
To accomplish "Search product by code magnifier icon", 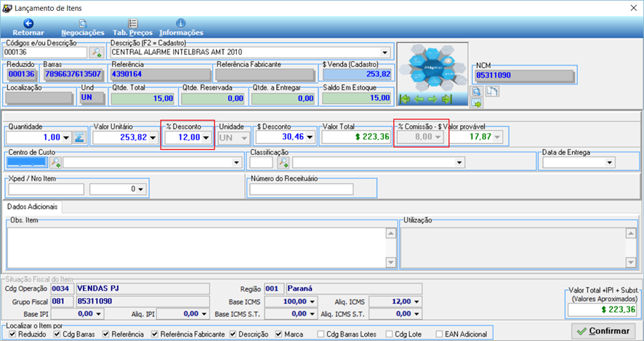I will pyautogui.click(x=97, y=52).
